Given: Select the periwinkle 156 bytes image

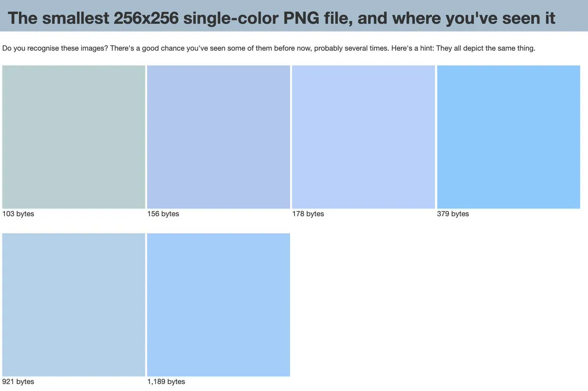Looking at the screenshot, I should tap(219, 137).
